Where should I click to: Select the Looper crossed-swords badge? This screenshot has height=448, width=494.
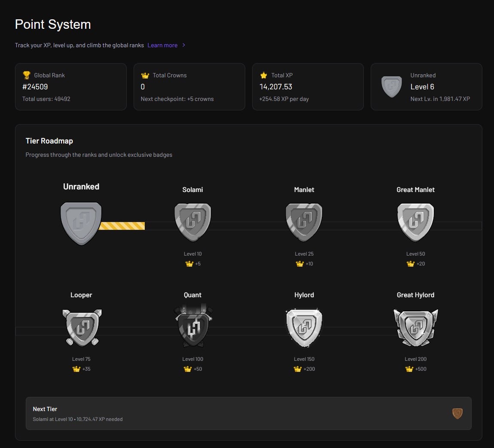(x=81, y=327)
